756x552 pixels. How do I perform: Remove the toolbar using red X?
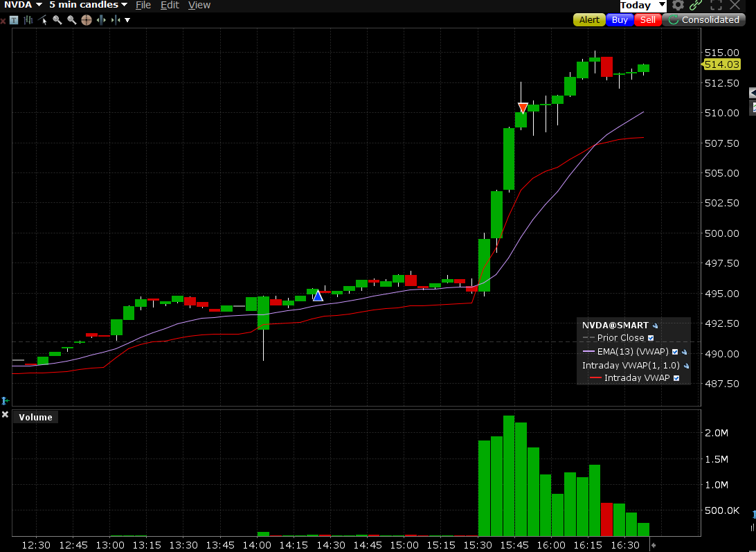click(x=3, y=21)
